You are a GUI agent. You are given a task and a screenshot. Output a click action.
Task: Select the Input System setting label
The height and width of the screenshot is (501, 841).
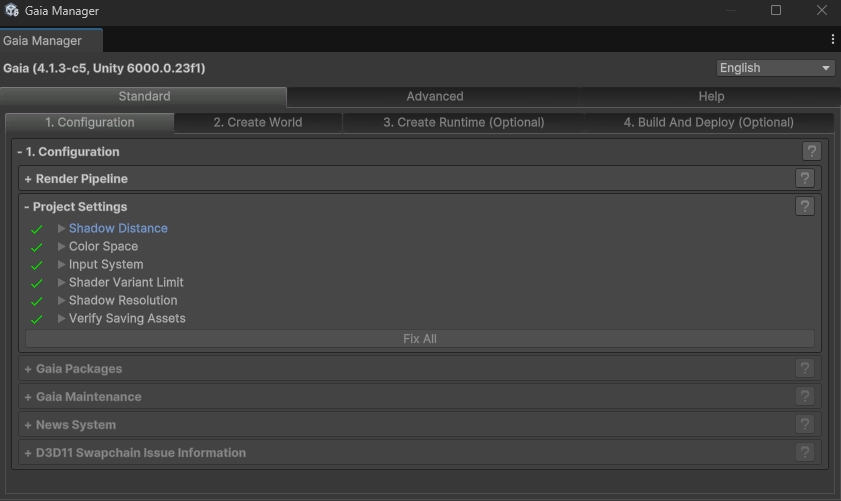pyautogui.click(x=106, y=264)
